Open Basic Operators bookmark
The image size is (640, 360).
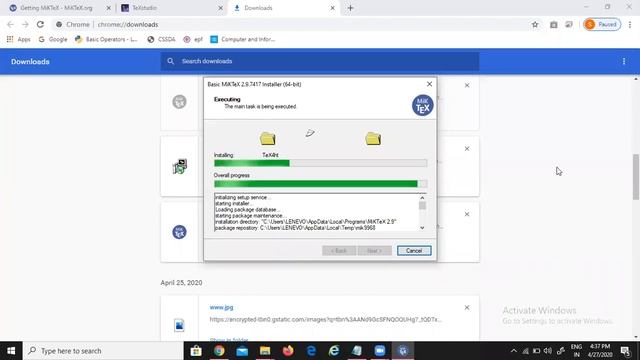[106, 39]
